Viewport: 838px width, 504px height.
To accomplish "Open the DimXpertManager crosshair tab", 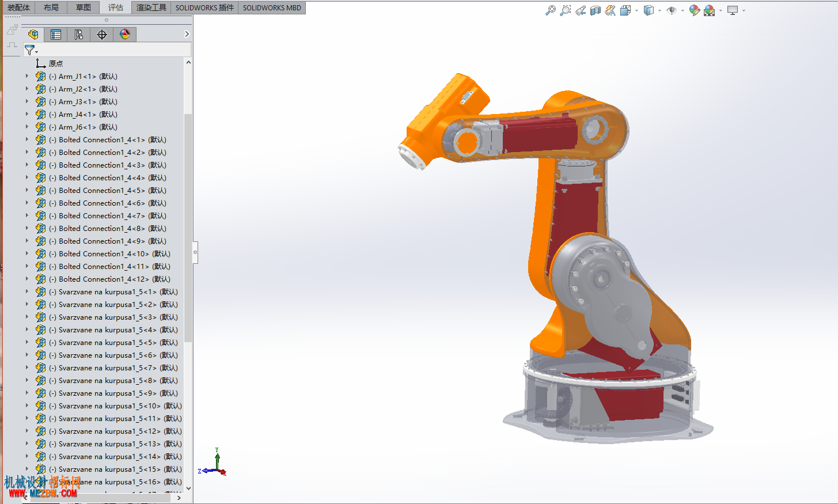I will coord(102,35).
